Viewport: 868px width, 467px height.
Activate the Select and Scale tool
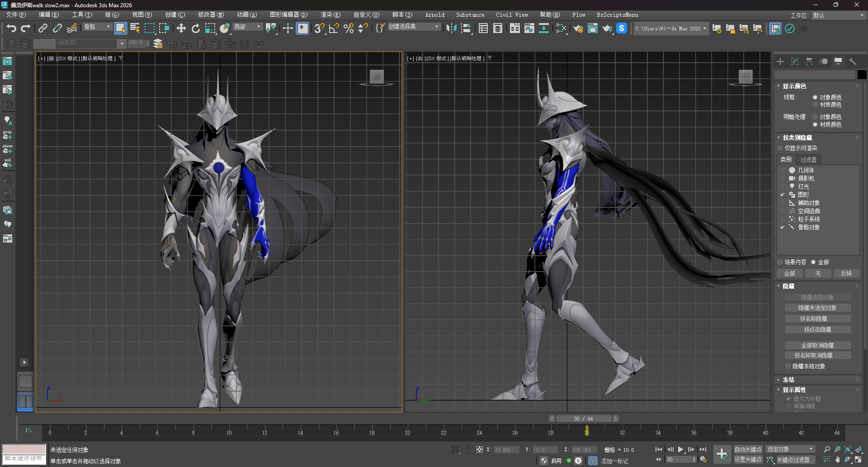[210, 28]
